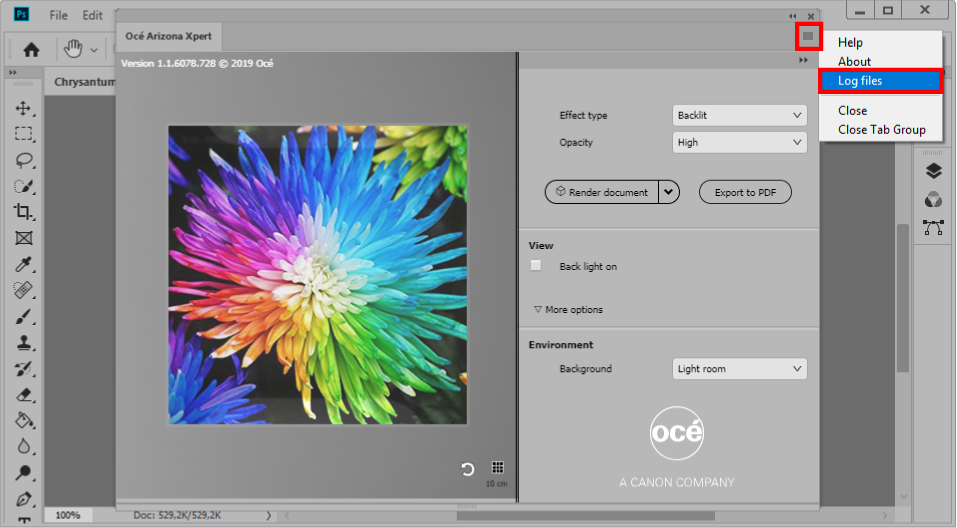Toggle the 10 cm grid icon
This screenshot has width=957, height=528.
click(x=497, y=468)
